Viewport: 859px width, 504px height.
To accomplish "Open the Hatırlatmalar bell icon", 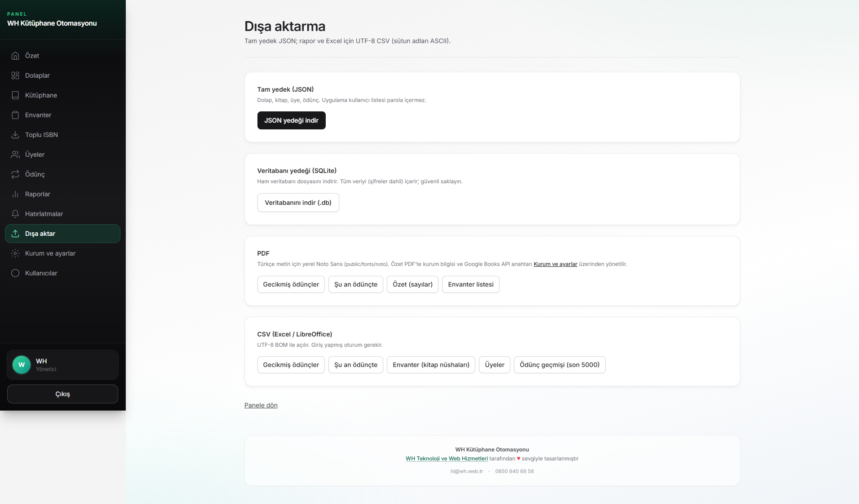I will click(x=15, y=214).
